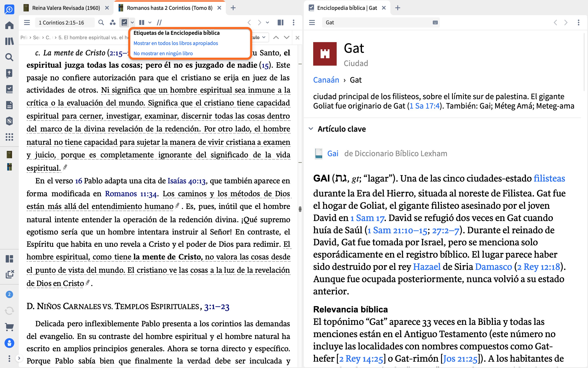
Task: Open the Enciclopedia panel hamburger menu
Action: (312, 23)
